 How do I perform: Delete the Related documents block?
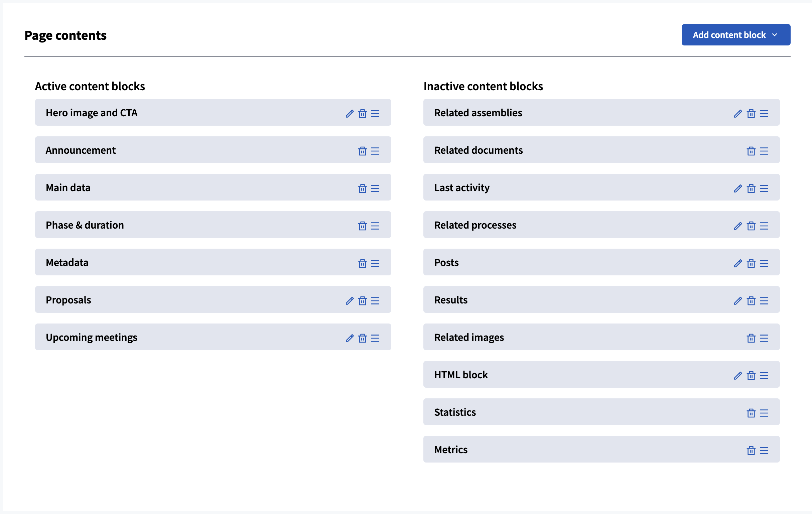point(751,151)
